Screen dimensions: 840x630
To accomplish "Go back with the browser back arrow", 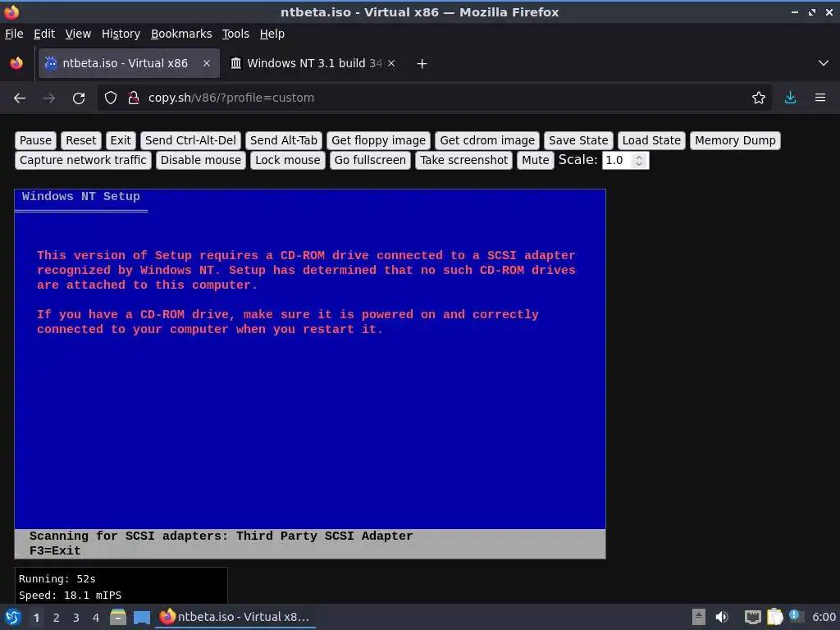I will [20, 98].
